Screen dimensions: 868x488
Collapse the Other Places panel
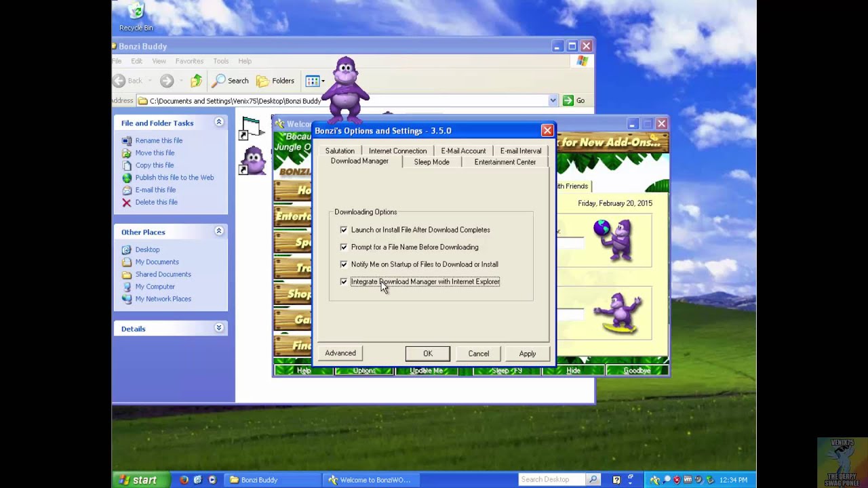(219, 231)
